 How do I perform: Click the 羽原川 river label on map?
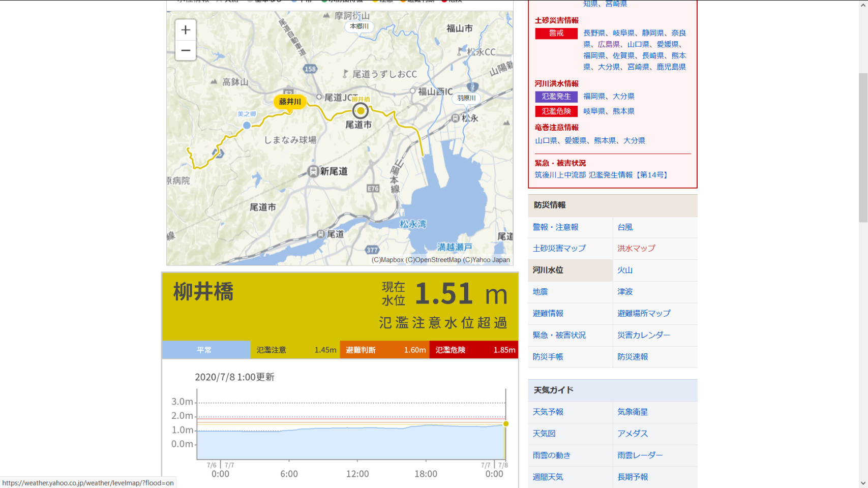(466, 98)
